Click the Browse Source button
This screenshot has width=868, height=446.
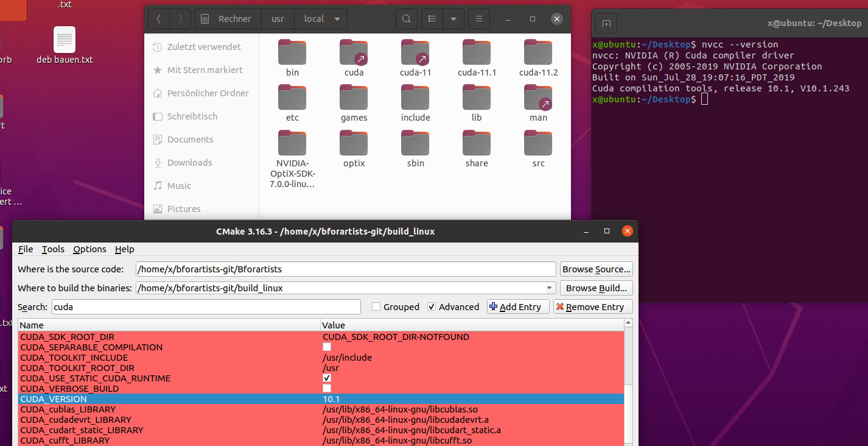coord(596,269)
